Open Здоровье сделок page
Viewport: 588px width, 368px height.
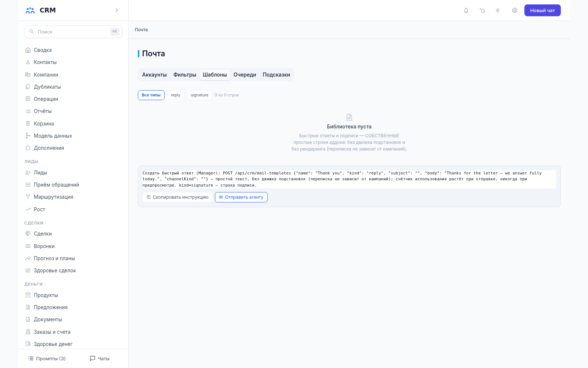[x=73, y=270]
